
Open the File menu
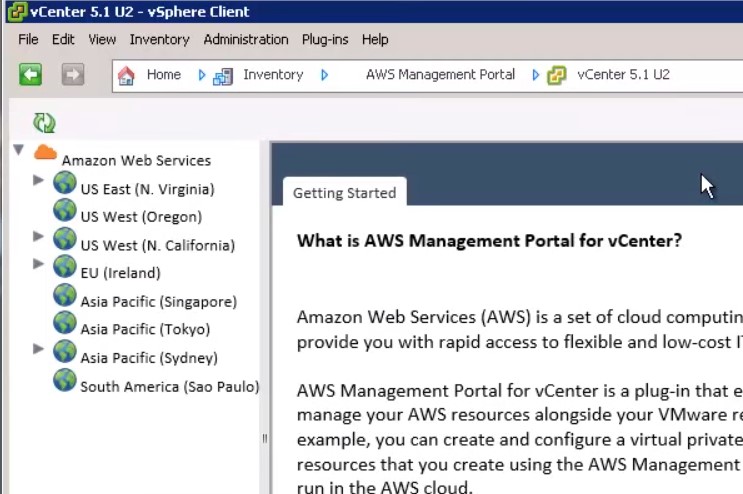(x=28, y=39)
